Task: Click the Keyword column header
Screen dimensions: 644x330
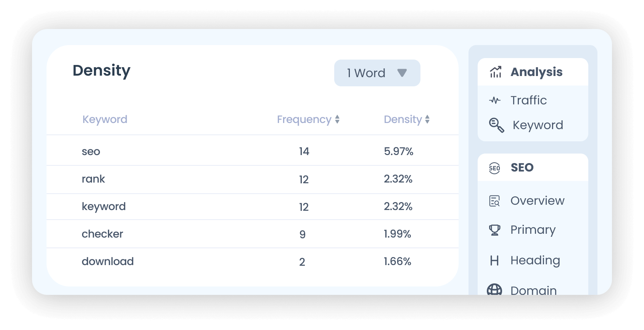Action: (105, 120)
